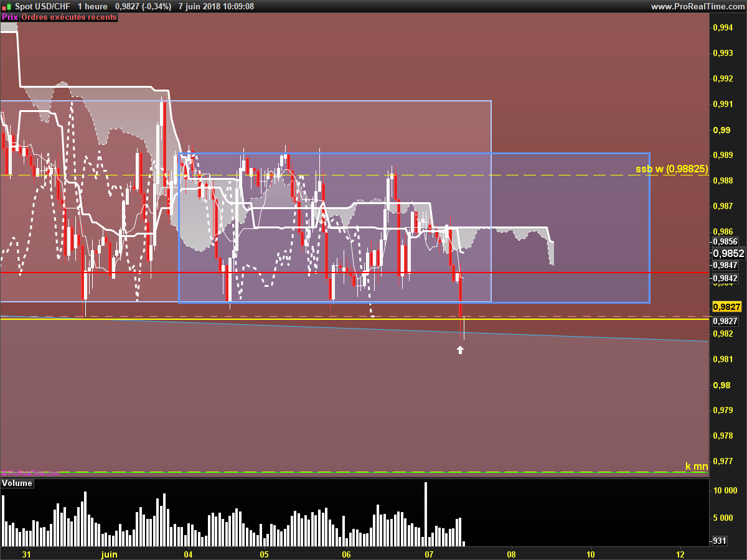Click the 0,9856 price tag
This screenshot has width=747, height=560.
725,241
